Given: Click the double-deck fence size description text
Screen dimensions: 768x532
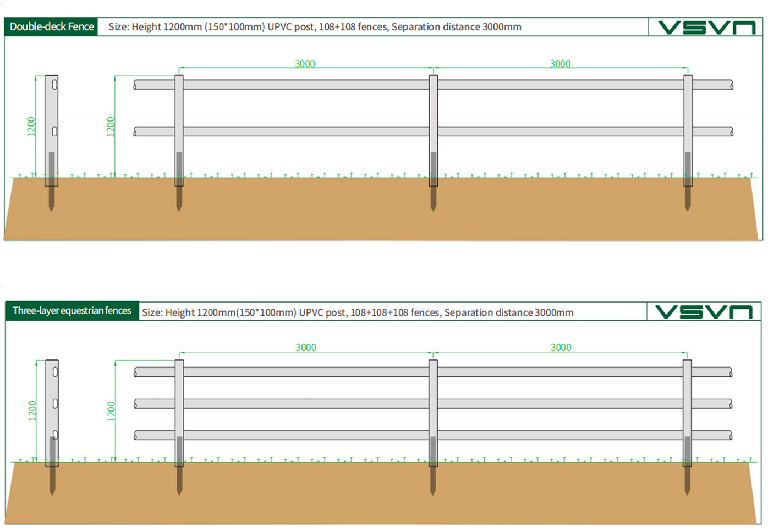Looking at the screenshot, I should 315,27.
